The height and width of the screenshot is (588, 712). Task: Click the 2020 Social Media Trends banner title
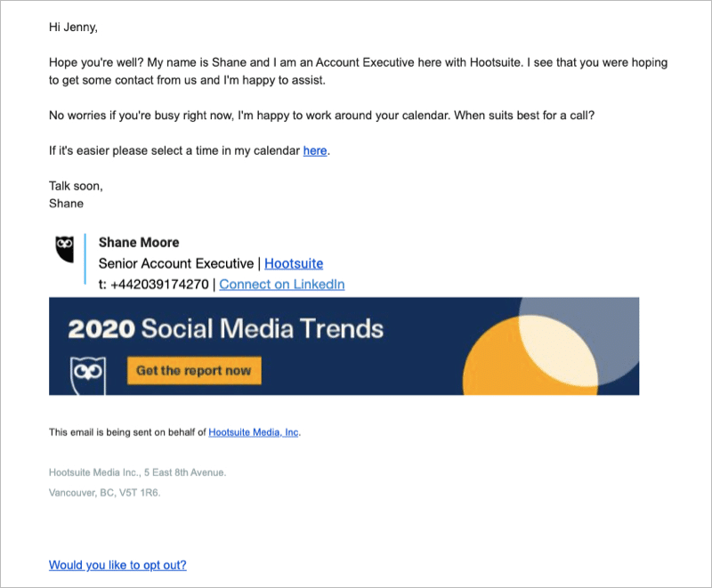pyautogui.click(x=226, y=328)
